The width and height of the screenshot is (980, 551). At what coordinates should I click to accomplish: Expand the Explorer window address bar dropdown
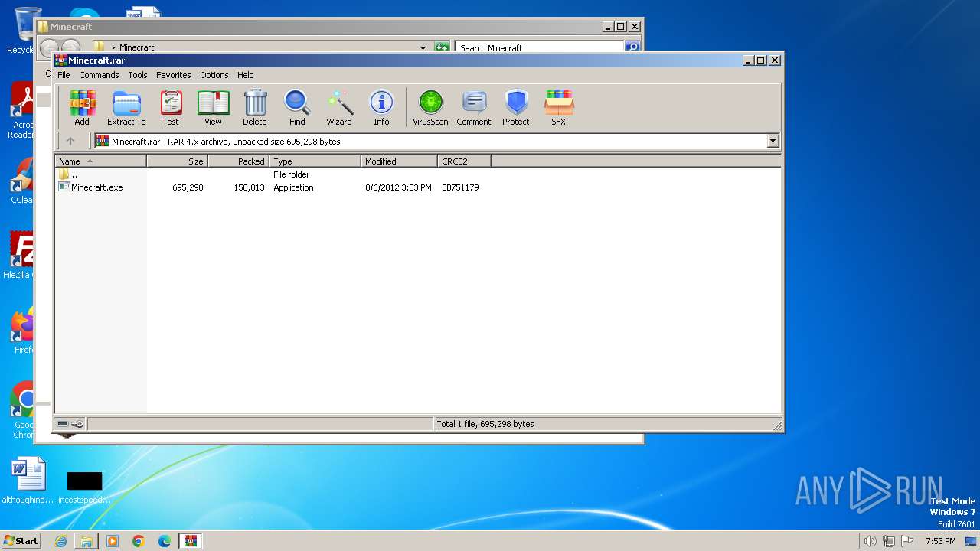pos(423,47)
